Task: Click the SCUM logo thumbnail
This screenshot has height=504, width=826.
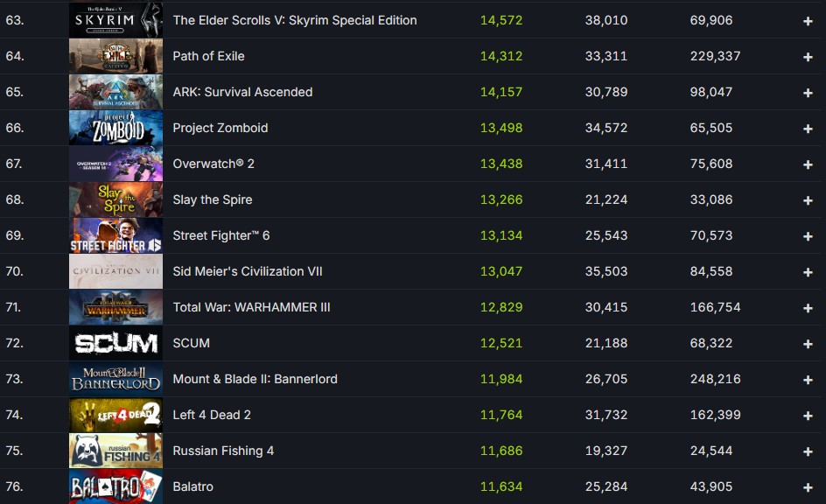Action: [115, 343]
